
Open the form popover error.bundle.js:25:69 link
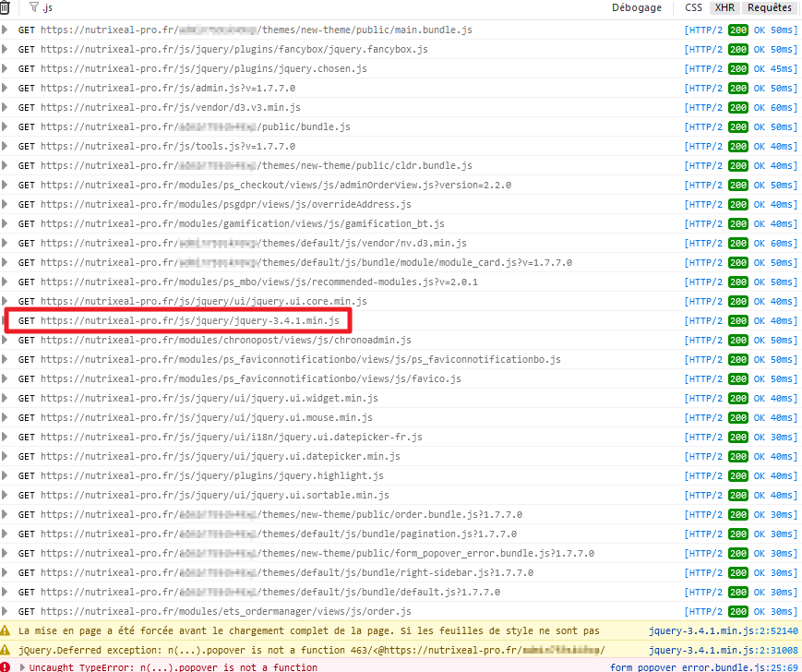705,666
